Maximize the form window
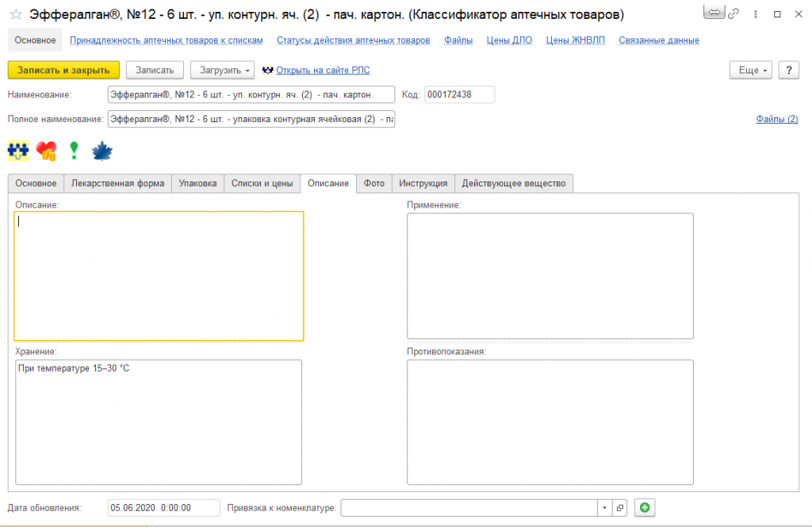This screenshot has height=527, width=812. click(x=777, y=14)
